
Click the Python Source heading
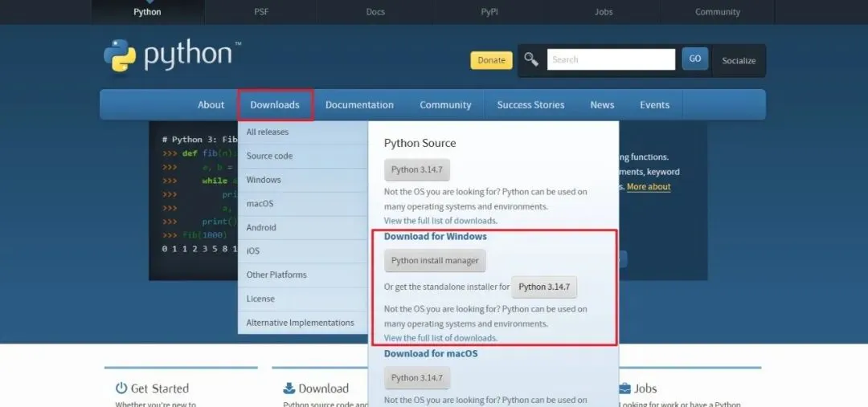point(420,143)
